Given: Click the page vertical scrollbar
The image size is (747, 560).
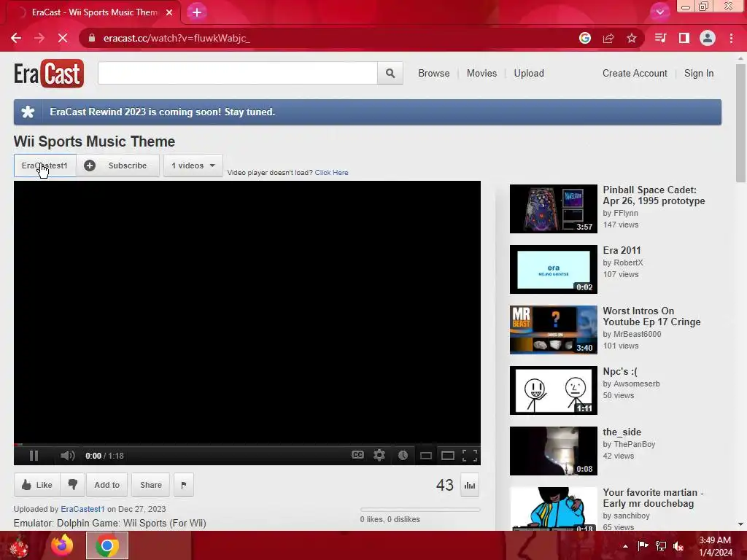Looking at the screenshot, I should click(x=740, y=122).
